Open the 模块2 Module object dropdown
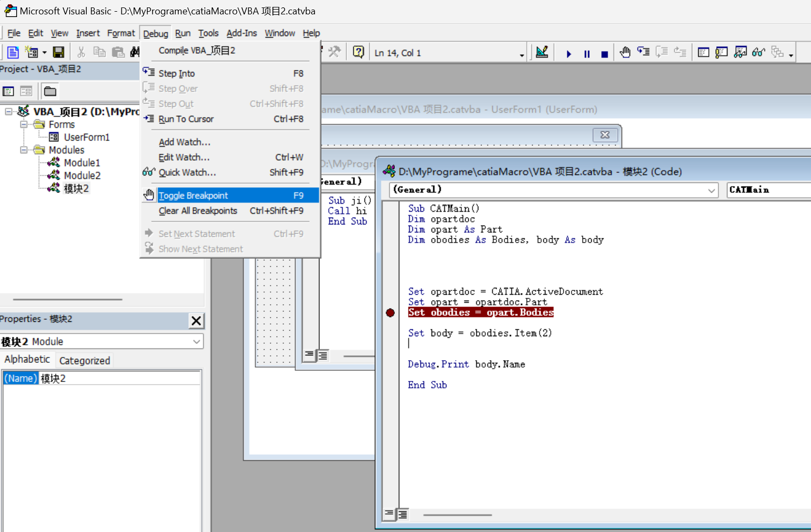Screen dimensions: 811x532 point(197,342)
